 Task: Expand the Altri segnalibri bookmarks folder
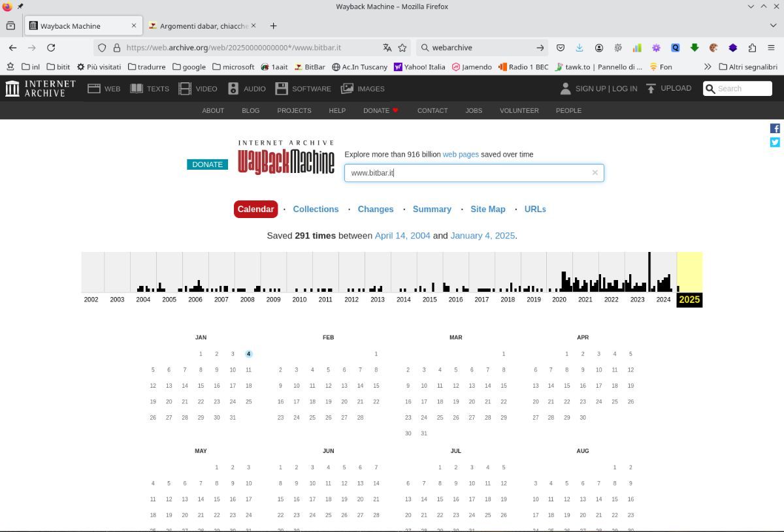click(748, 67)
